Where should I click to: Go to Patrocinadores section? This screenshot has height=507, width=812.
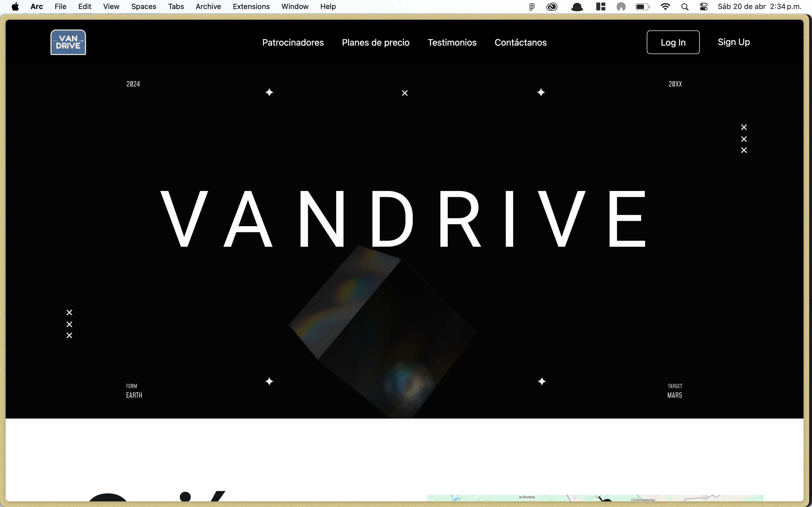coord(293,43)
